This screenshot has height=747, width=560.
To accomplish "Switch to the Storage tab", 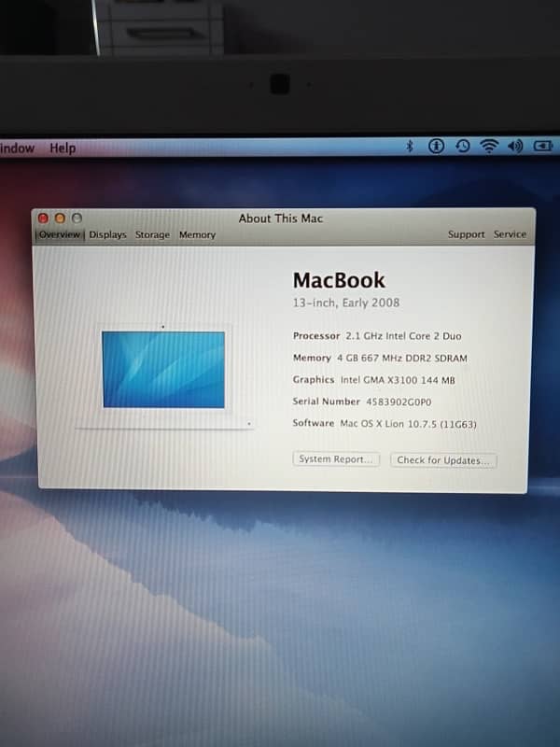I will [152, 235].
